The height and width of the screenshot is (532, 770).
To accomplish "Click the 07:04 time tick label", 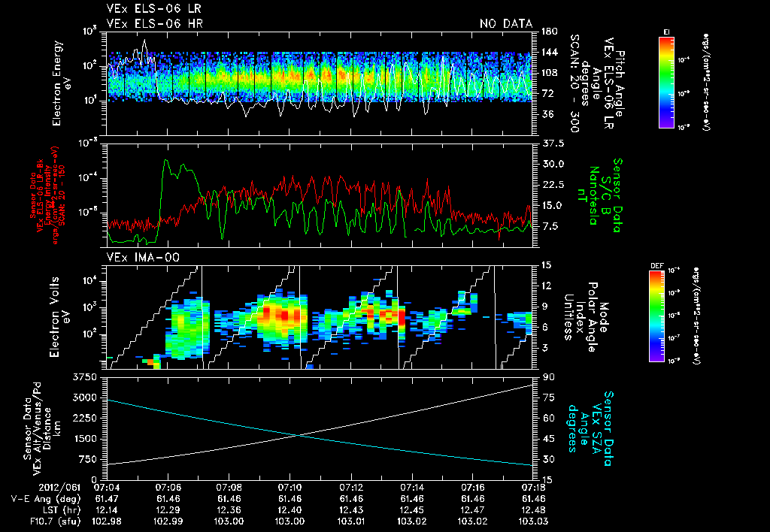I will point(107,488).
